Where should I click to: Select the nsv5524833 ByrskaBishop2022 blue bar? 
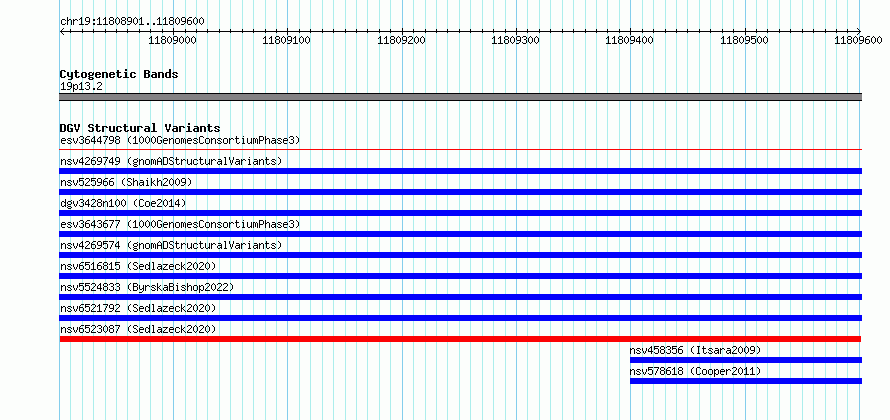pos(460,297)
